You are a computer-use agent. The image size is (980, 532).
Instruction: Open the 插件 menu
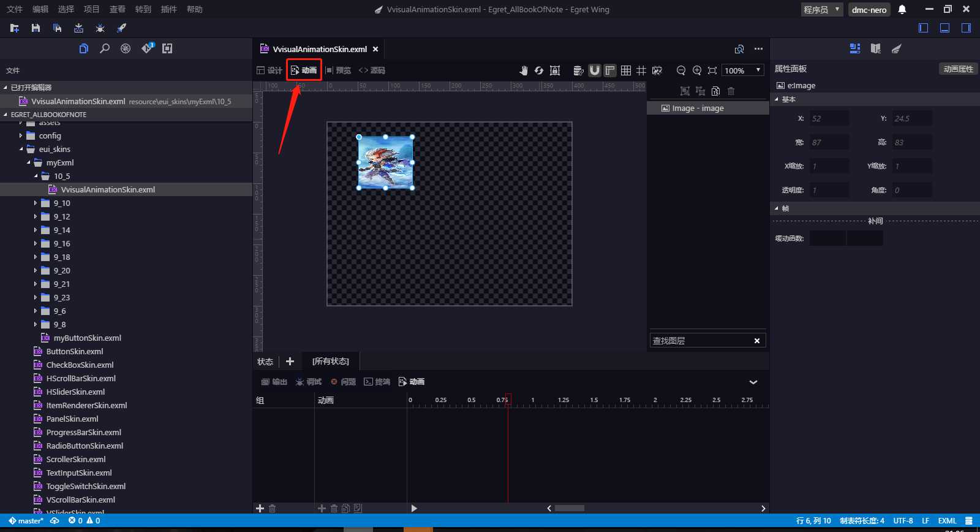[169, 9]
